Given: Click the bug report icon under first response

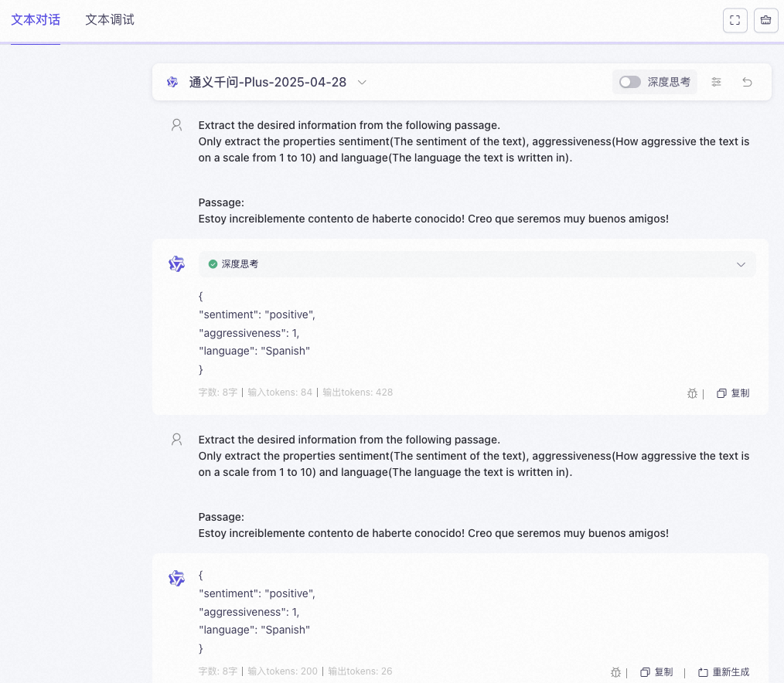Looking at the screenshot, I should (x=692, y=393).
